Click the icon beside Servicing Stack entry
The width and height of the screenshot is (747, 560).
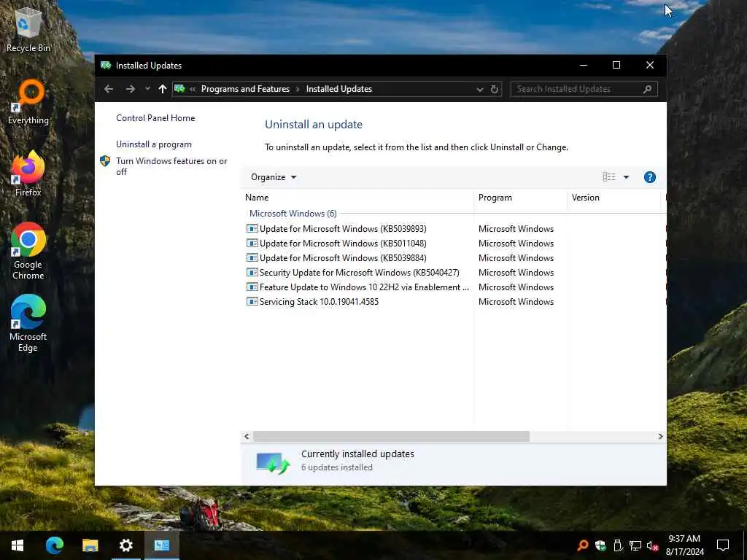[x=252, y=302]
